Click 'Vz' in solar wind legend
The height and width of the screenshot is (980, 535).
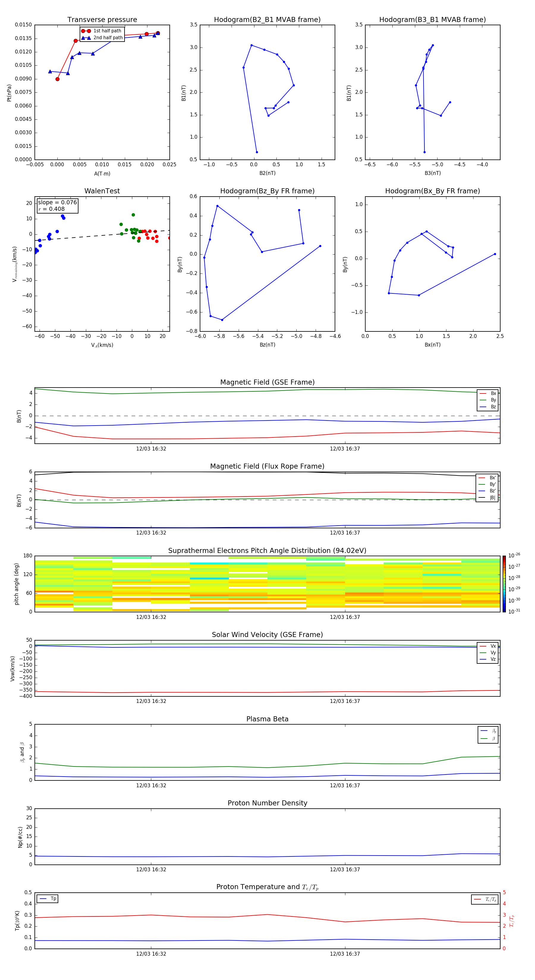(x=488, y=659)
